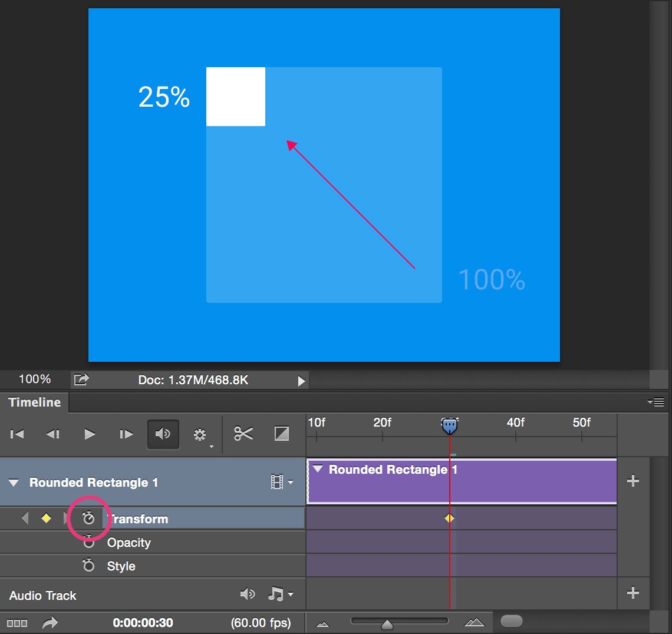The width and height of the screenshot is (672, 634).
Task: Click the timeline zoom slider handle
Action: [x=387, y=624]
